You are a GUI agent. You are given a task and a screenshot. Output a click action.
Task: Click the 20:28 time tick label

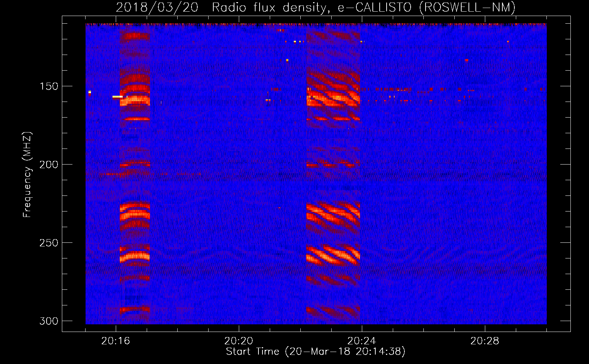coord(485,341)
